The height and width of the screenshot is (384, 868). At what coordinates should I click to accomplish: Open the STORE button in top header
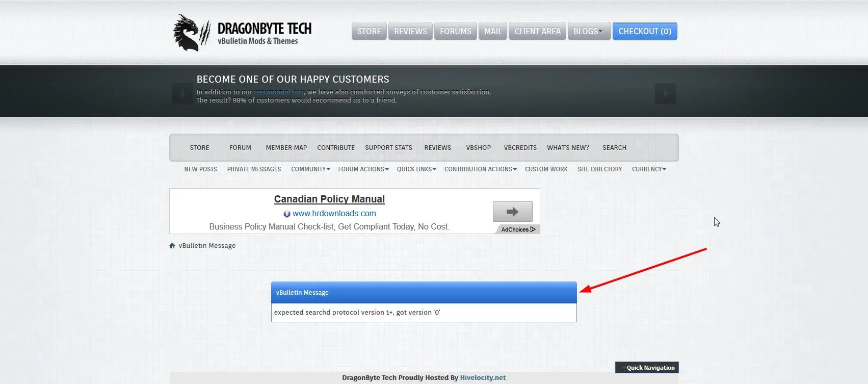pos(369,31)
